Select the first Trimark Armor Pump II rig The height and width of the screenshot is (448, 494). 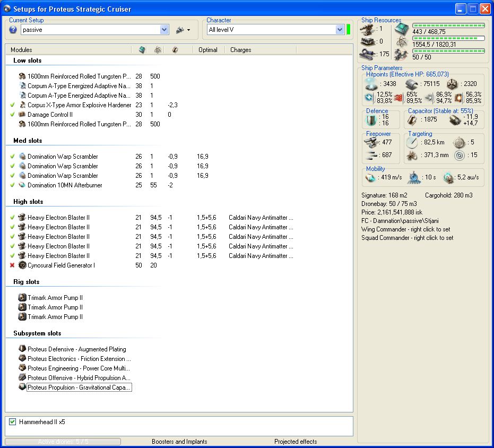[55, 298]
